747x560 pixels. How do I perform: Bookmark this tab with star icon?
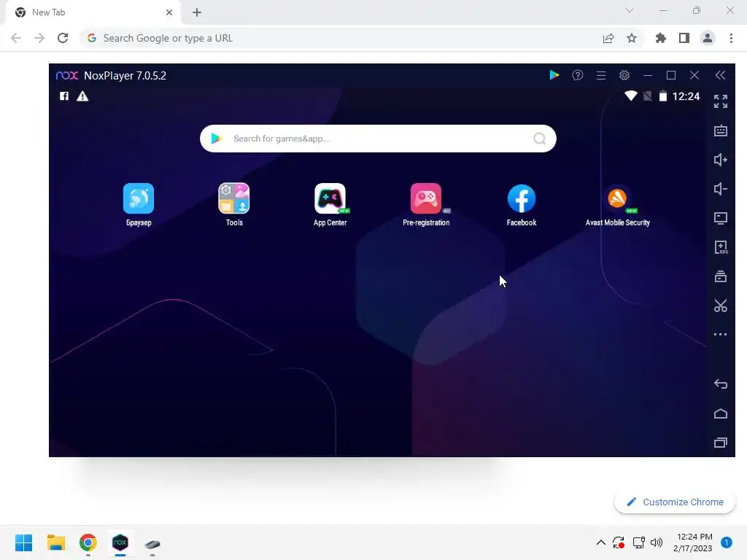click(632, 38)
